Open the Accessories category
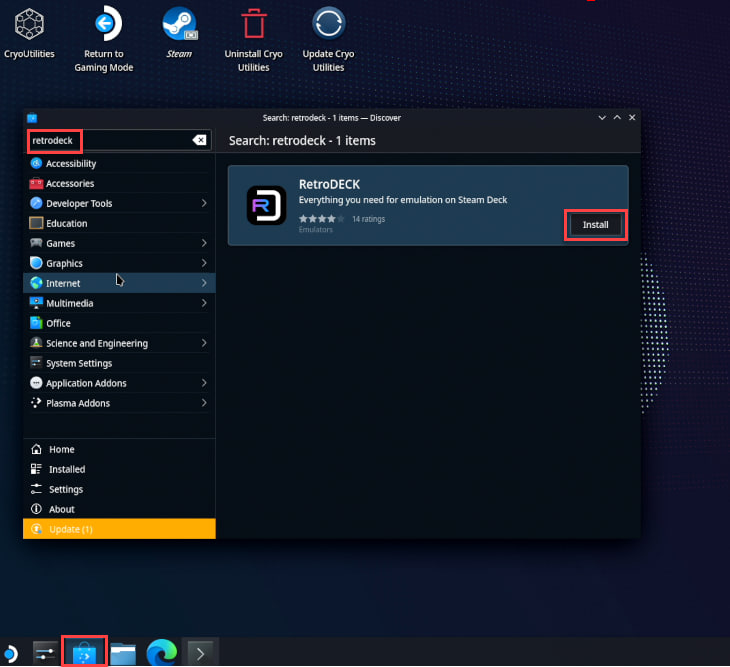 119,183
